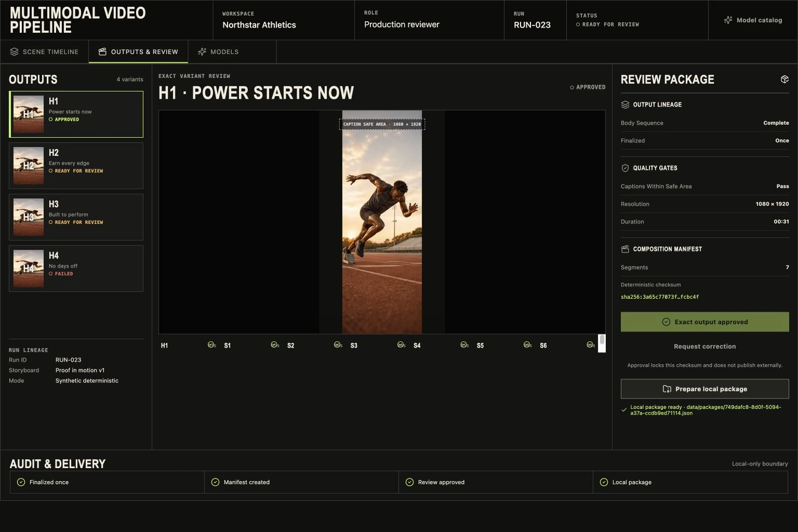
Task: Click the Outputs & Review clapperboard icon
Action: click(102, 52)
